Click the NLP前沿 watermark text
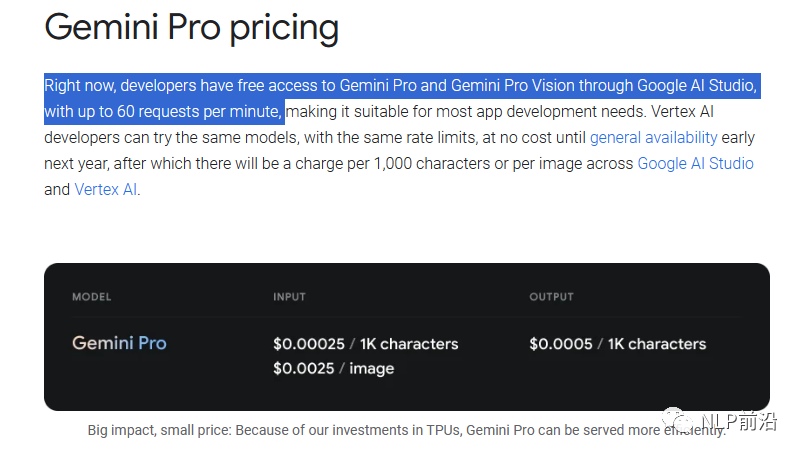This screenshot has width=803, height=456. pos(738,421)
